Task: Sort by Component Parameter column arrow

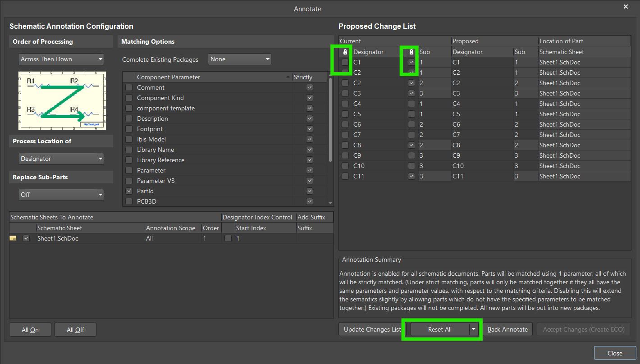Action: pos(288,77)
